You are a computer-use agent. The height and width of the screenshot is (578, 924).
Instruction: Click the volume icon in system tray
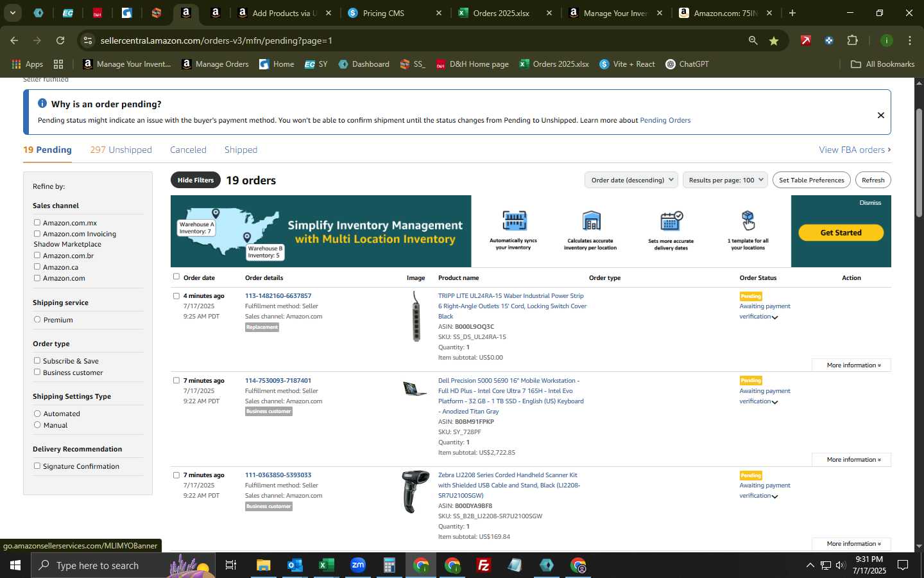841,565
